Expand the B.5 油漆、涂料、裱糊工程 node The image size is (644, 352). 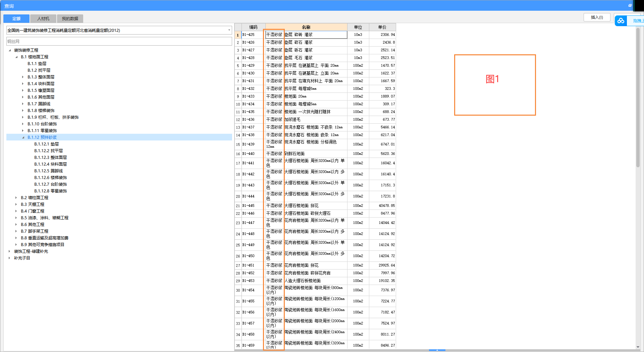click(16, 218)
